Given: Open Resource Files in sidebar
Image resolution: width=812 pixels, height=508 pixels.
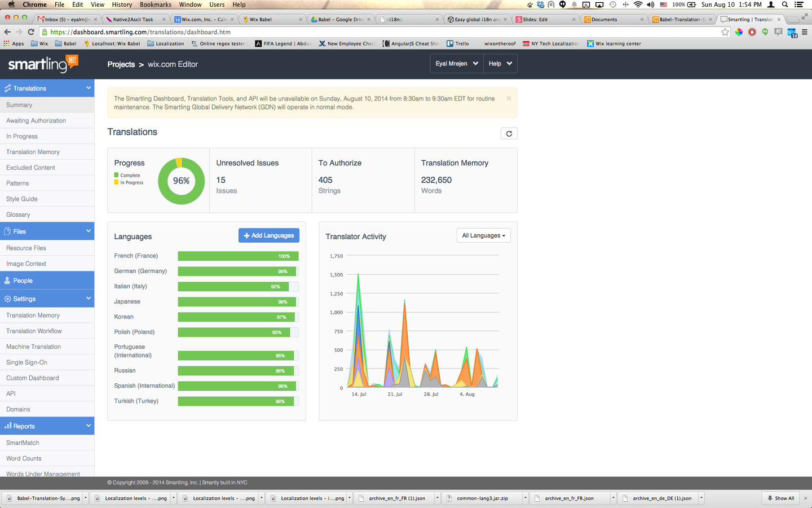Looking at the screenshot, I should pyautogui.click(x=47, y=248).
